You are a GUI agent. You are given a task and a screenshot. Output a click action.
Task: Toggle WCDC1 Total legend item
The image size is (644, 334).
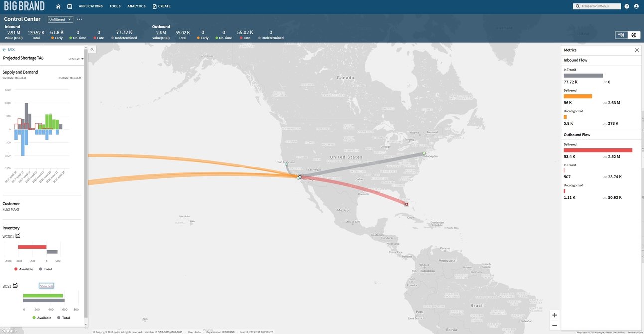[x=45, y=269]
